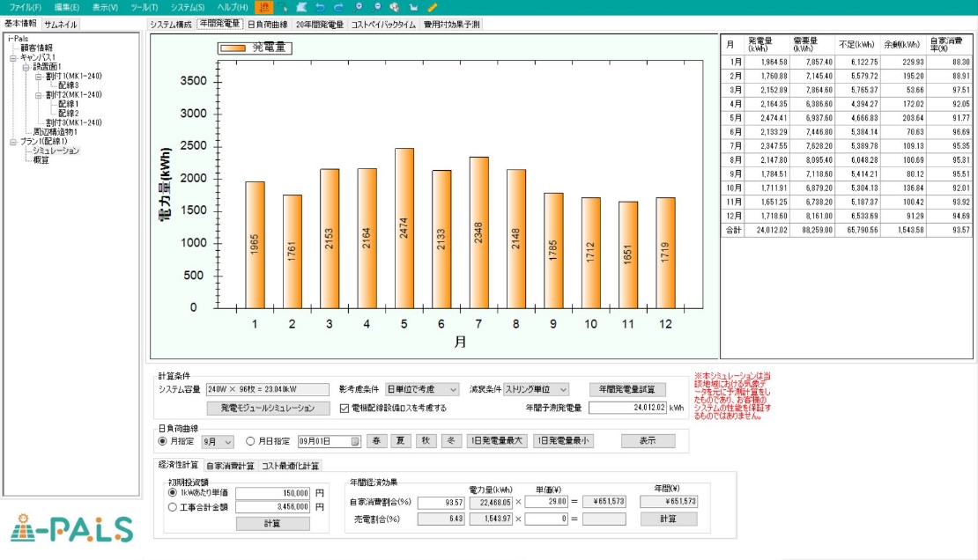Switch to the コストペイバックタイム tab
The image size is (978, 560).
383,25
